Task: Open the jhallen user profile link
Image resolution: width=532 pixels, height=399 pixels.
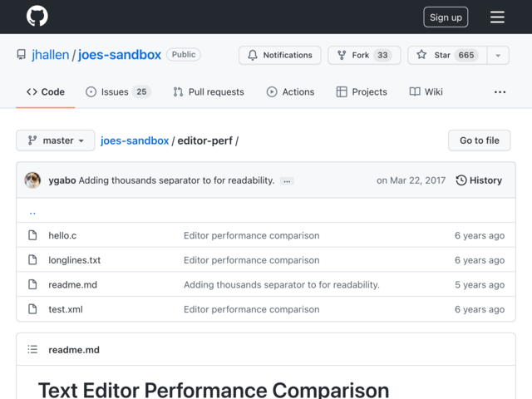Action: [x=50, y=55]
